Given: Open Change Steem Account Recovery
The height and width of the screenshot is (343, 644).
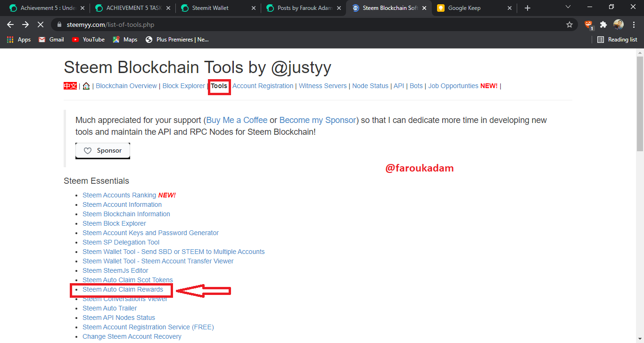Looking at the screenshot, I should (132, 336).
